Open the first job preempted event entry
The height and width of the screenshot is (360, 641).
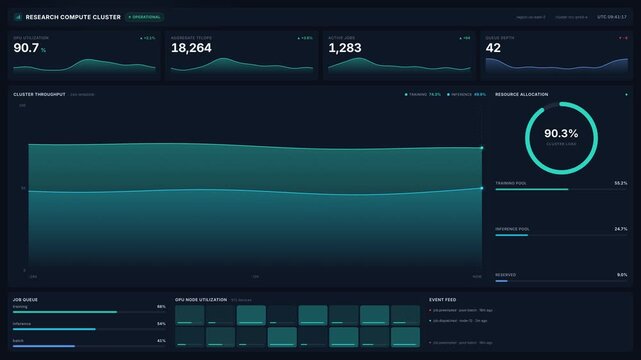point(461,310)
